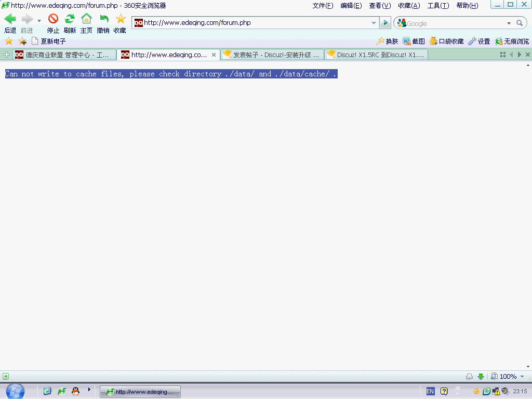Image resolution: width=532 pixels, height=399 pixels.
Task: Click the Windows Start orb
Action: [15, 392]
